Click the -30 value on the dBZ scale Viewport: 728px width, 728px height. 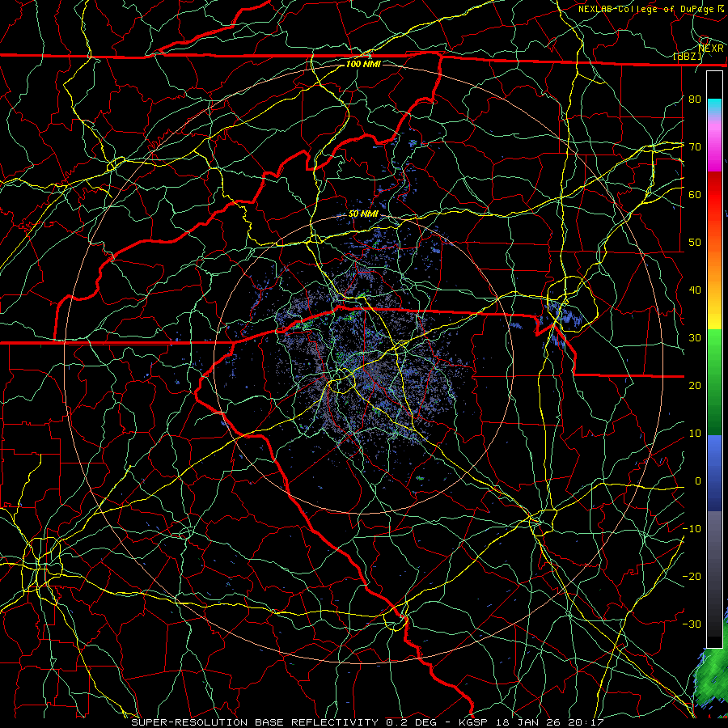[692, 624]
